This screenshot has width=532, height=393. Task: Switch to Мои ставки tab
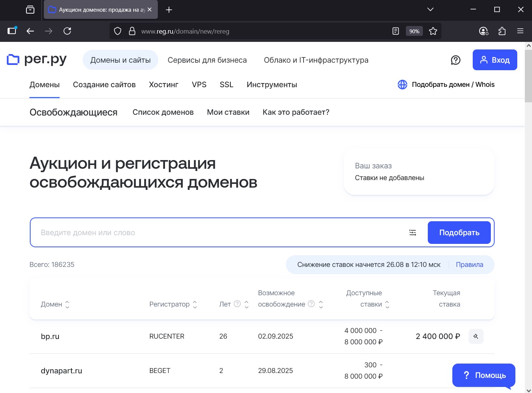click(228, 112)
